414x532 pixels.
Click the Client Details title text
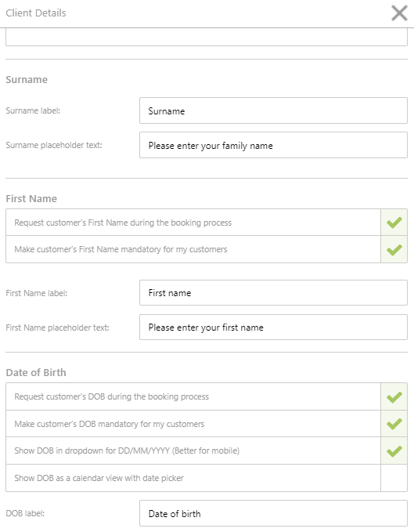click(36, 13)
